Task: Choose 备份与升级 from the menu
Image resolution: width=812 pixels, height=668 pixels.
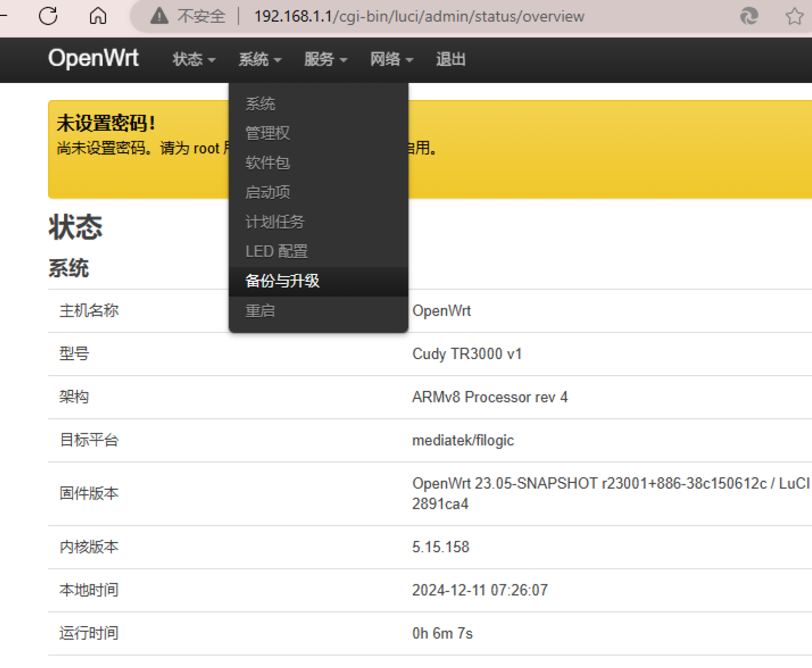Action: (x=318, y=281)
